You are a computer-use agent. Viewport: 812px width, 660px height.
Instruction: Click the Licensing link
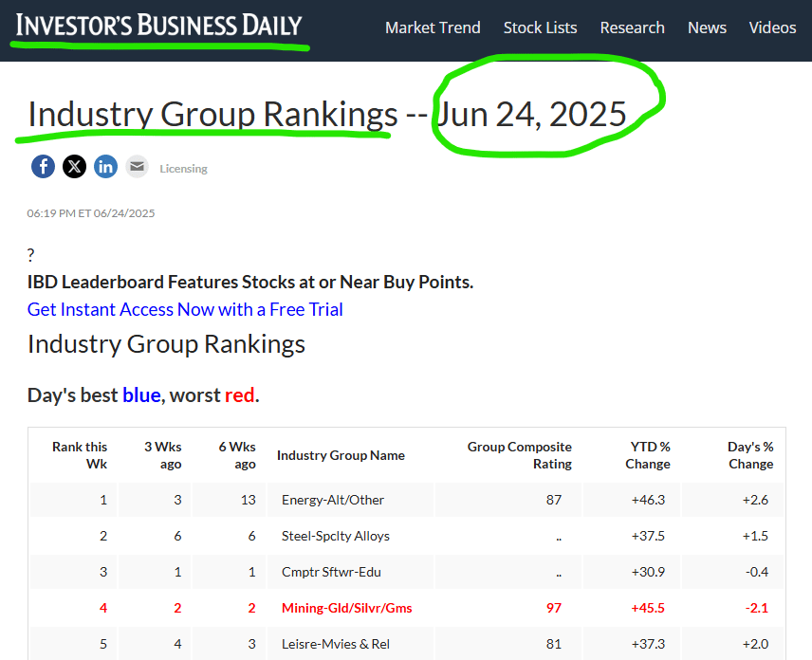(183, 169)
